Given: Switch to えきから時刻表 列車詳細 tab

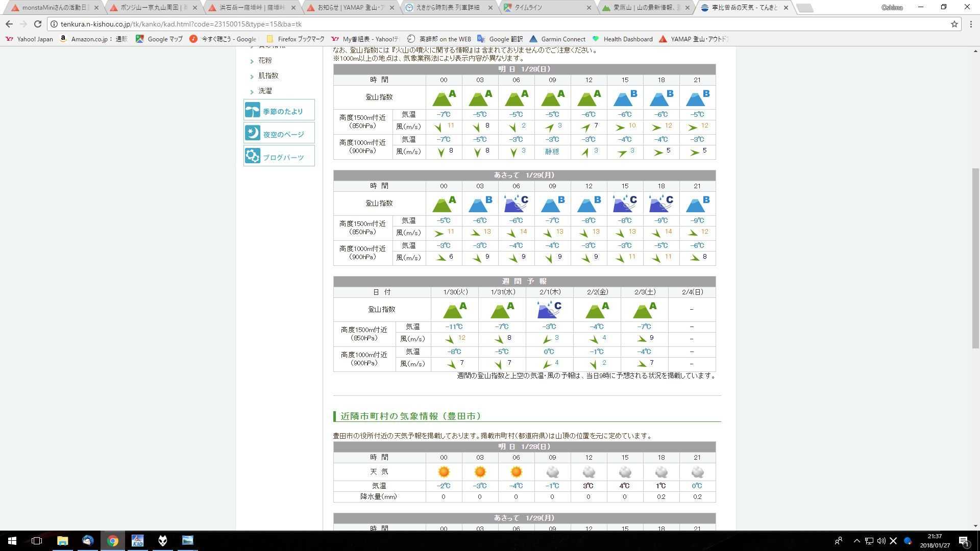Looking at the screenshot, I should 447,8.
